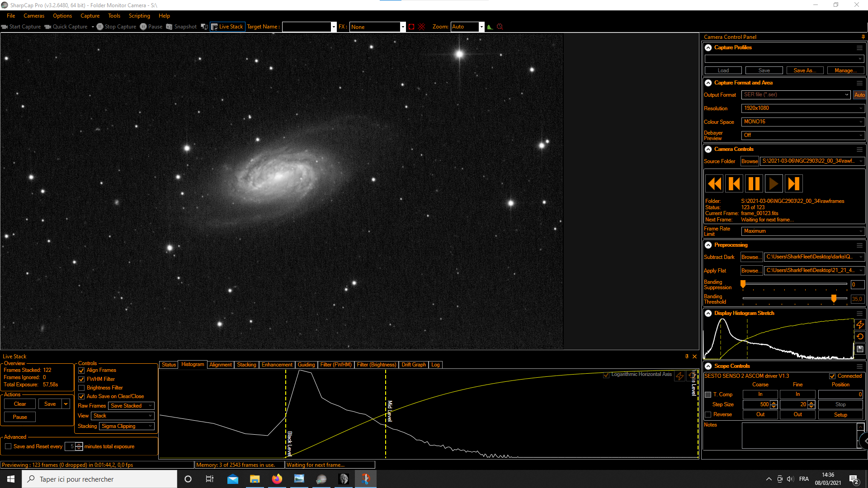
Task: Uncheck the FWHM Filter option
Action: click(x=81, y=379)
